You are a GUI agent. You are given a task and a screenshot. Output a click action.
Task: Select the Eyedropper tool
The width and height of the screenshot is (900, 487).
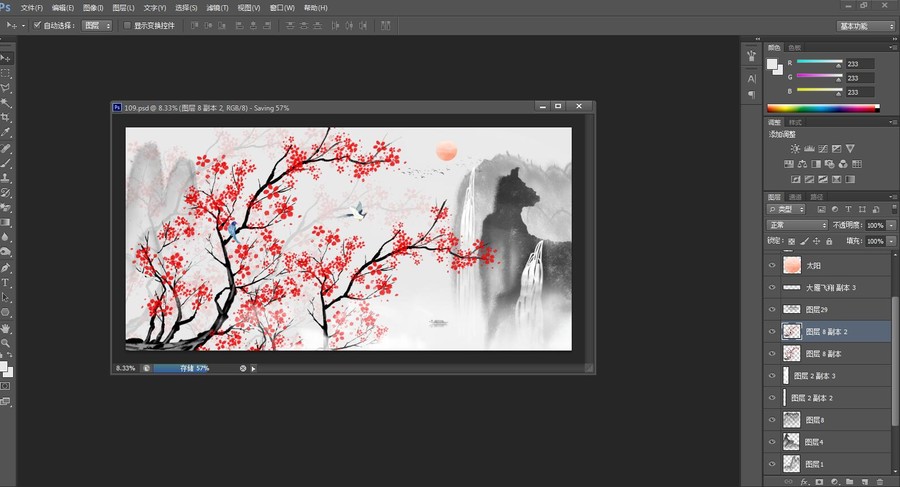point(6,132)
